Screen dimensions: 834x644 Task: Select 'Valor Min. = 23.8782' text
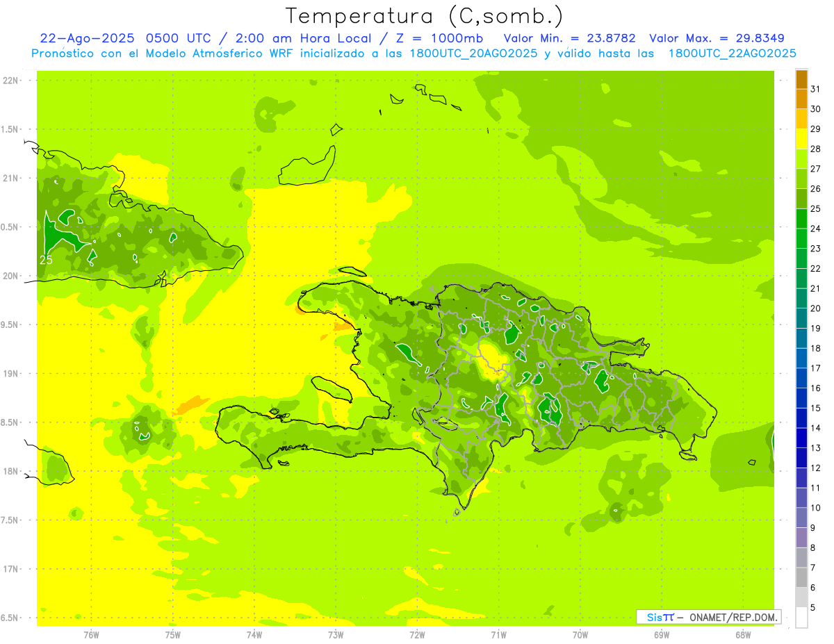[x=569, y=38]
